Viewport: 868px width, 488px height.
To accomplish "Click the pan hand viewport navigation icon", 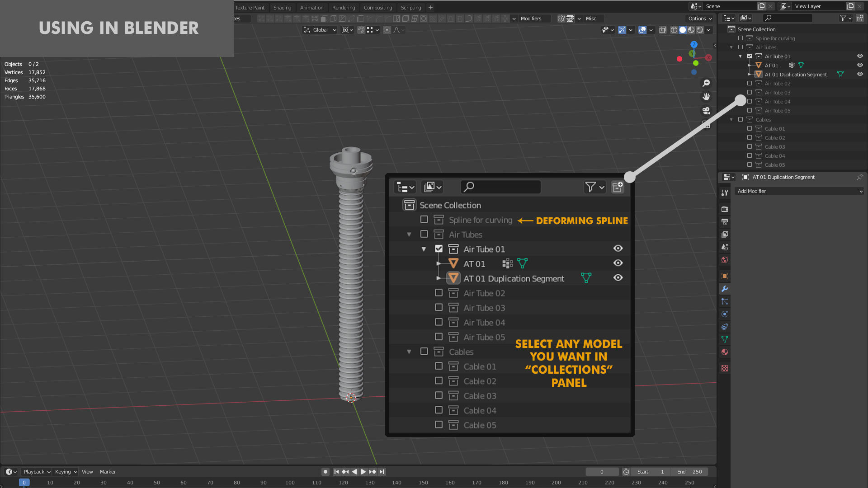I will point(706,97).
